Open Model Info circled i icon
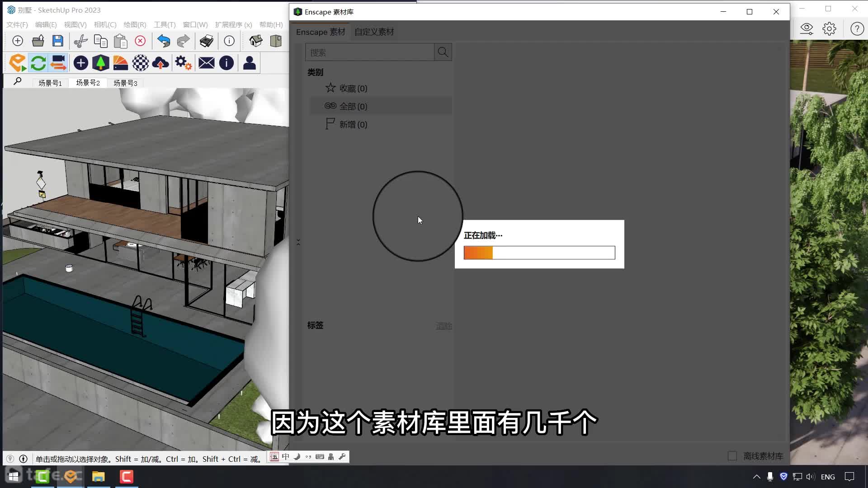The height and width of the screenshot is (488, 868). [x=229, y=41]
